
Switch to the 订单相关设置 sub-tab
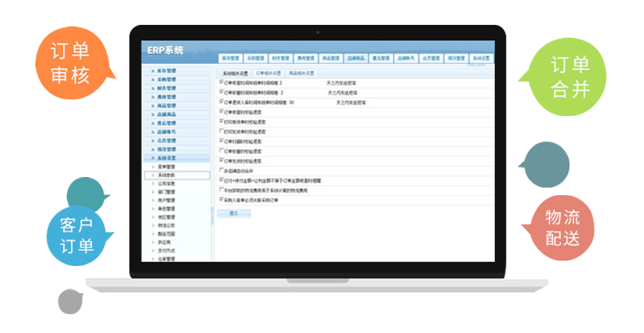click(x=269, y=72)
